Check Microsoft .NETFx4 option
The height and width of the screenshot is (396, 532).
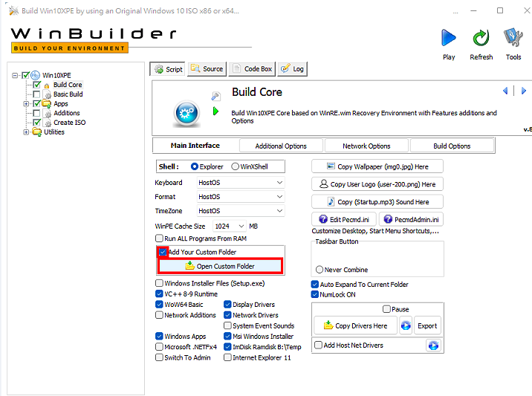159,347
